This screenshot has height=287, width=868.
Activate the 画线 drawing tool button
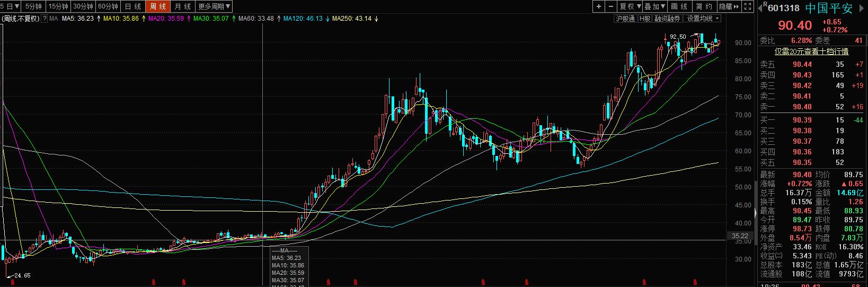point(679,6)
